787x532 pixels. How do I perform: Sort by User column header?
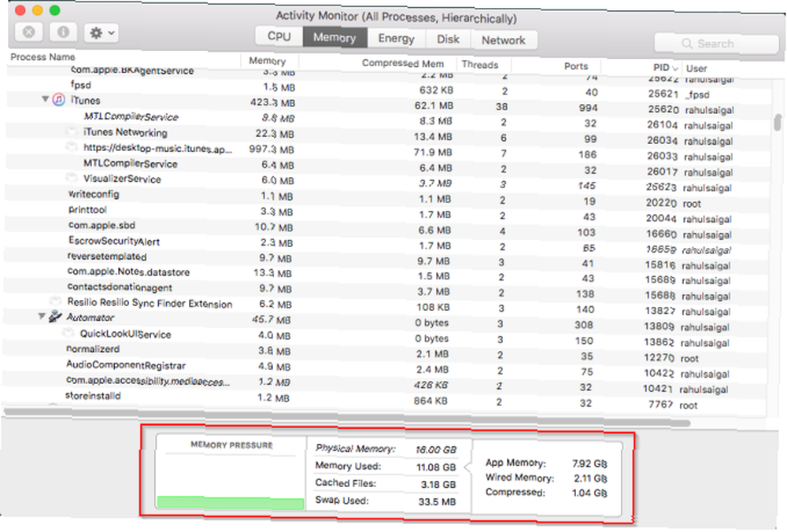(x=696, y=68)
